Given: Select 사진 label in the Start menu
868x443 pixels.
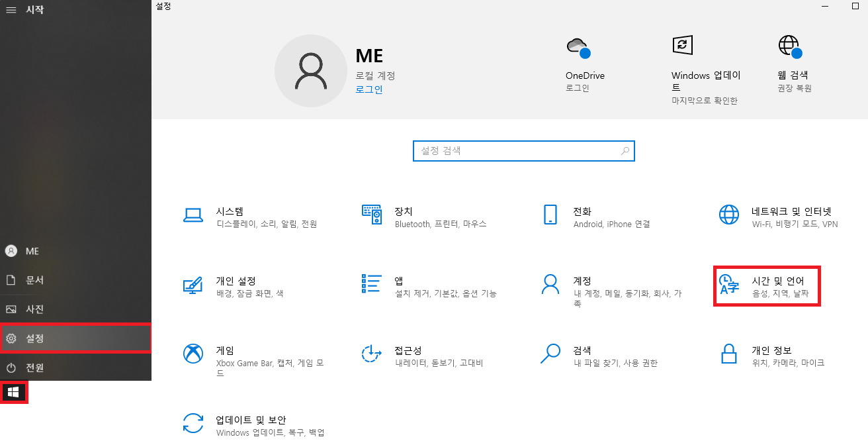Looking at the screenshot, I should 34,309.
